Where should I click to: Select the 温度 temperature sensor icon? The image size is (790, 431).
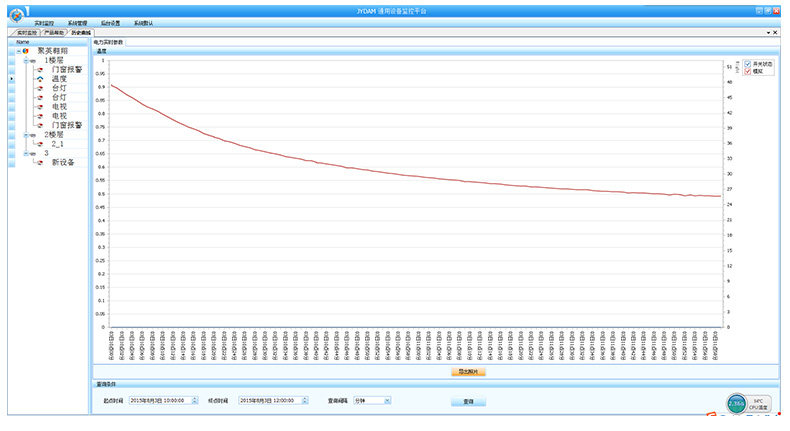40,79
